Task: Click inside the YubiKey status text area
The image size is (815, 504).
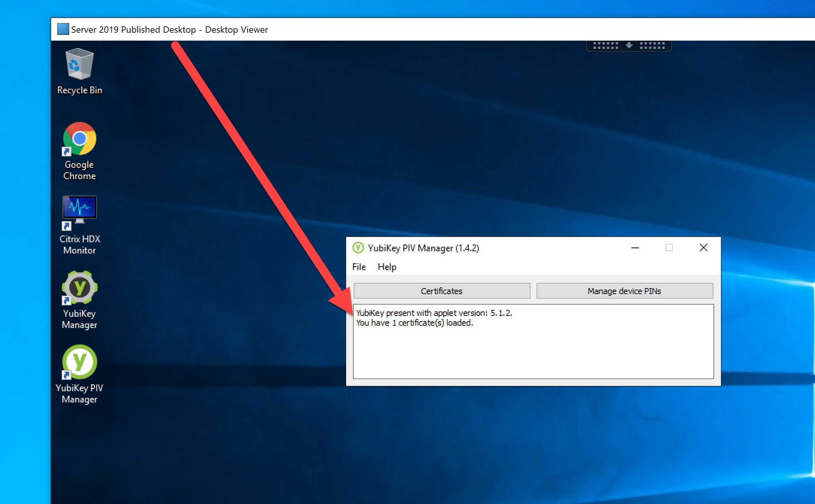Action: click(533, 342)
